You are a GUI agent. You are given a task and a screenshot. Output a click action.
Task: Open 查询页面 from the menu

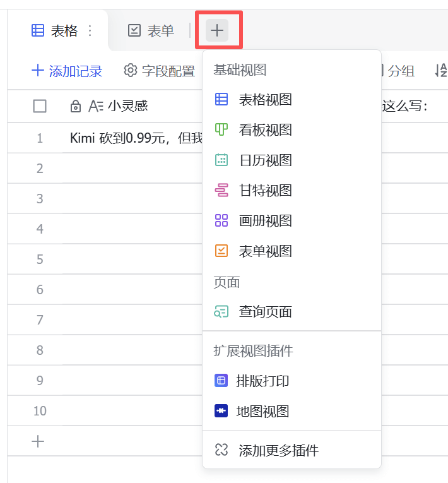click(x=265, y=312)
